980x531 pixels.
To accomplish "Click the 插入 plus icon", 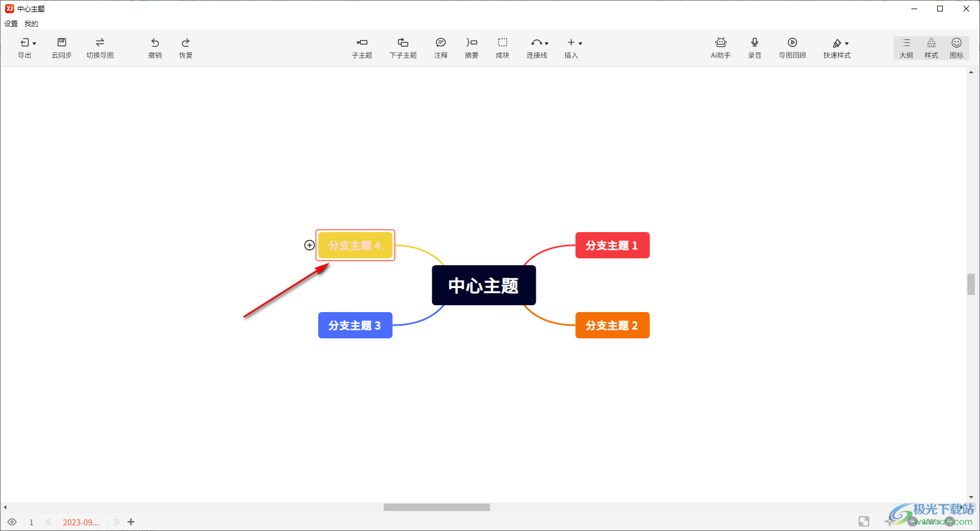I will (571, 42).
